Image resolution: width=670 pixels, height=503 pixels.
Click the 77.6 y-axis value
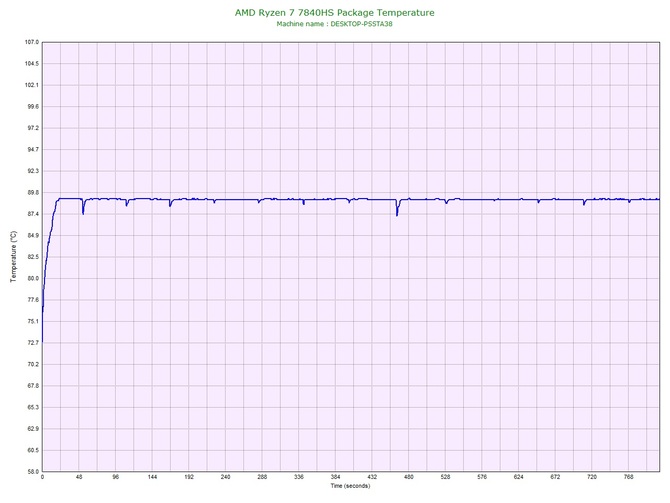(33, 300)
